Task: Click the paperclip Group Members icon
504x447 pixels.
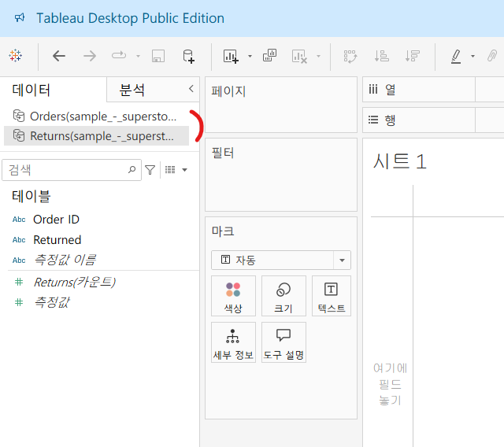Action: click(492, 56)
